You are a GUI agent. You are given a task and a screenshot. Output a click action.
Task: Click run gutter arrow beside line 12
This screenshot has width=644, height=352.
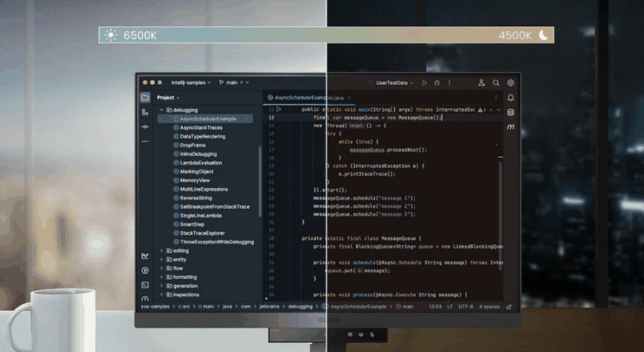coord(279,109)
